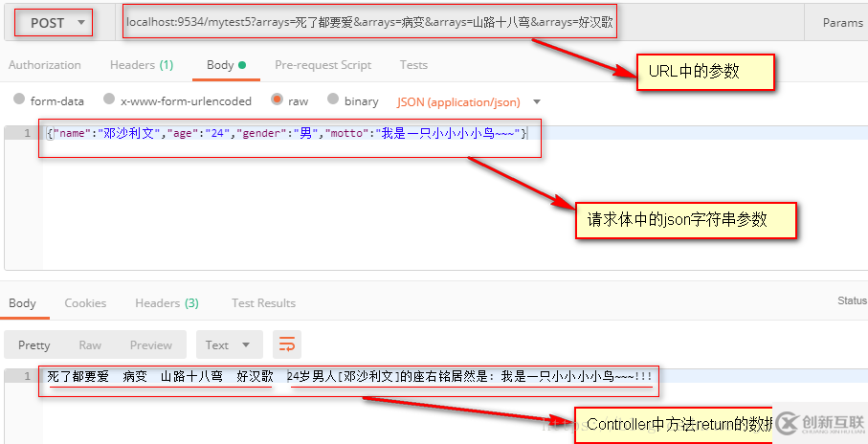Click the Status label in response bar
This screenshot has width=868, height=444.
pyautogui.click(x=852, y=300)
